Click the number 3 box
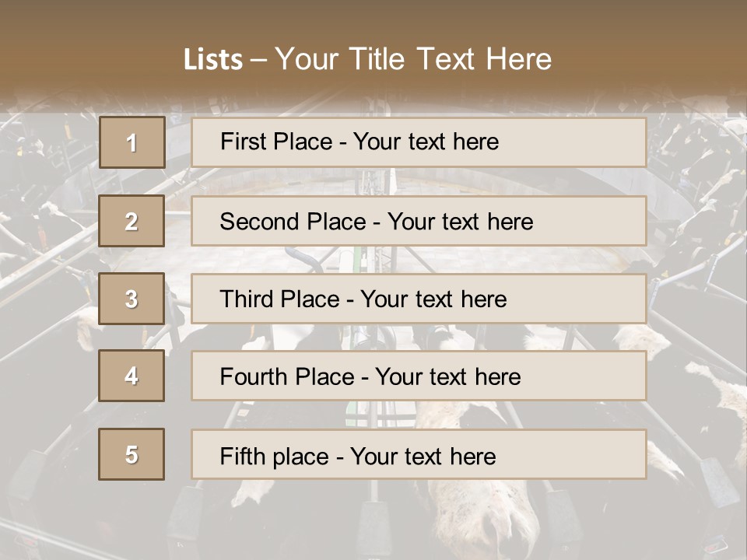Viewport: 747px width, 560px height. click(132, 299)
